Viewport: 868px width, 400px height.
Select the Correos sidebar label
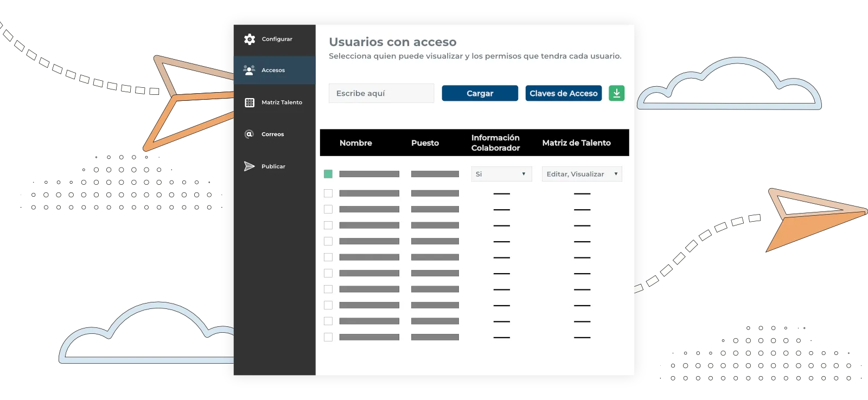click(272, 134)
